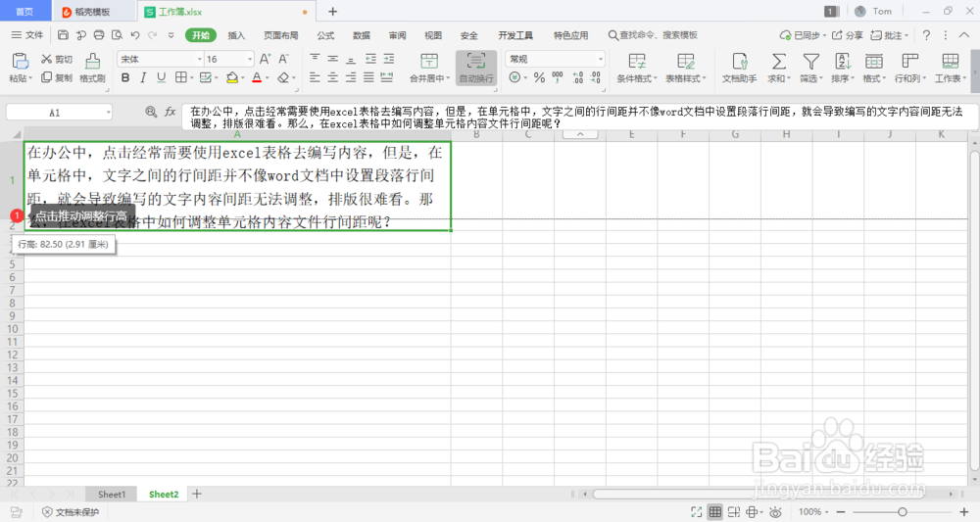The image size is (980, 522).
Task: Toggle Wrap Text (自动换行)
Action: point(476,68)
